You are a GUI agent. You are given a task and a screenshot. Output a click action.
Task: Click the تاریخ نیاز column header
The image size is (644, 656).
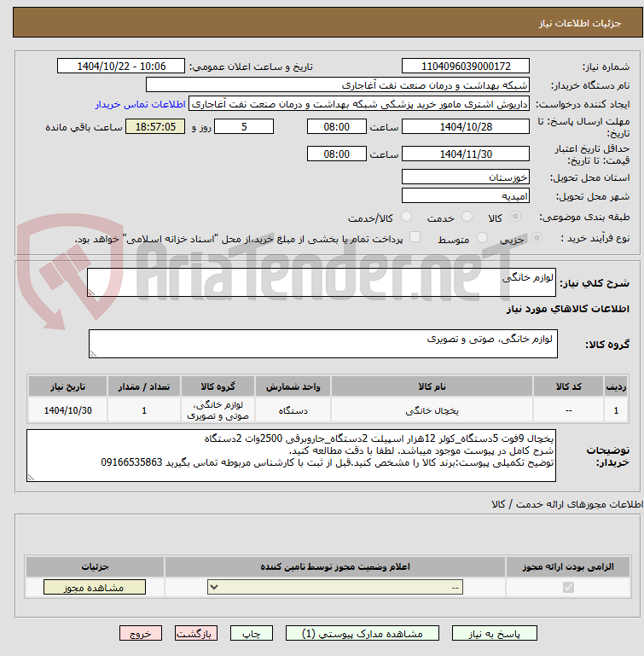pyautogui.click(x=67, y=386)
